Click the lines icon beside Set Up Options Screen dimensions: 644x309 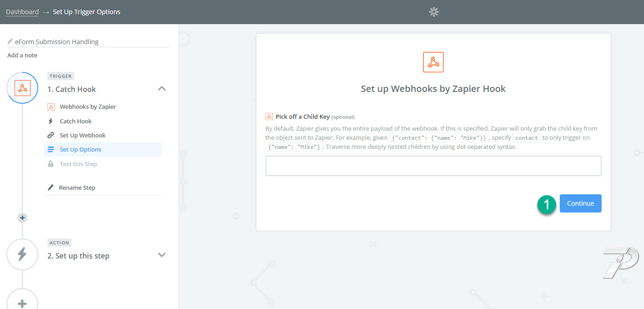(x=51, y=149)
